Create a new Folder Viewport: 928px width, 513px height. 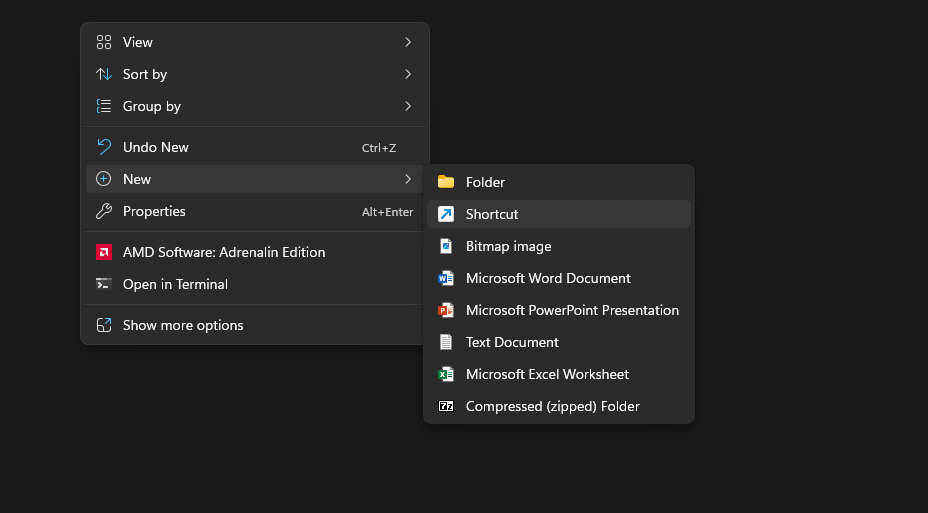click(x=559, y=182)
